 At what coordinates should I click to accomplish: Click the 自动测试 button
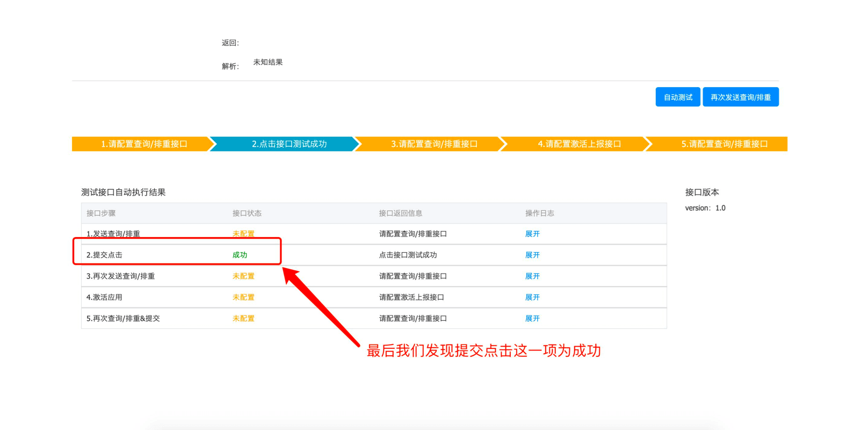(677, 97)
